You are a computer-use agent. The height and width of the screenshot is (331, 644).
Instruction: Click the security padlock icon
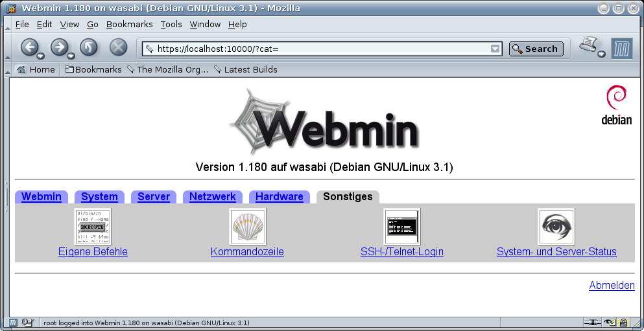point(623,323)
